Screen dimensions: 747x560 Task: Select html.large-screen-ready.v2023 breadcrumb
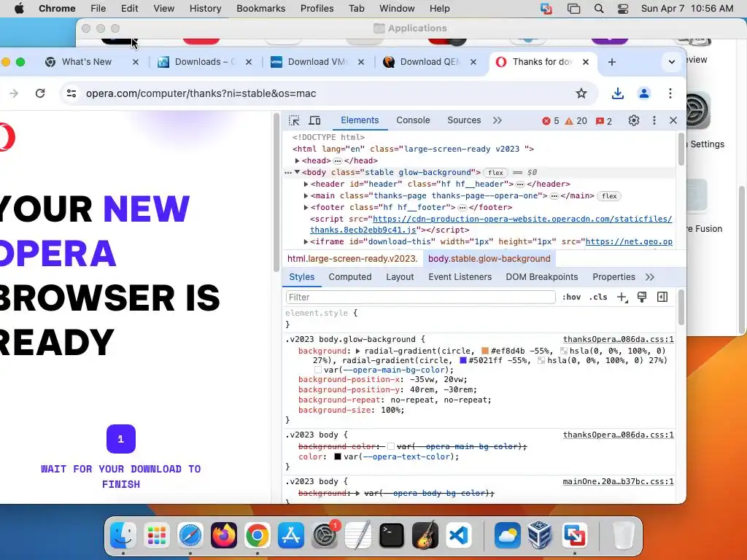point(352,259)
